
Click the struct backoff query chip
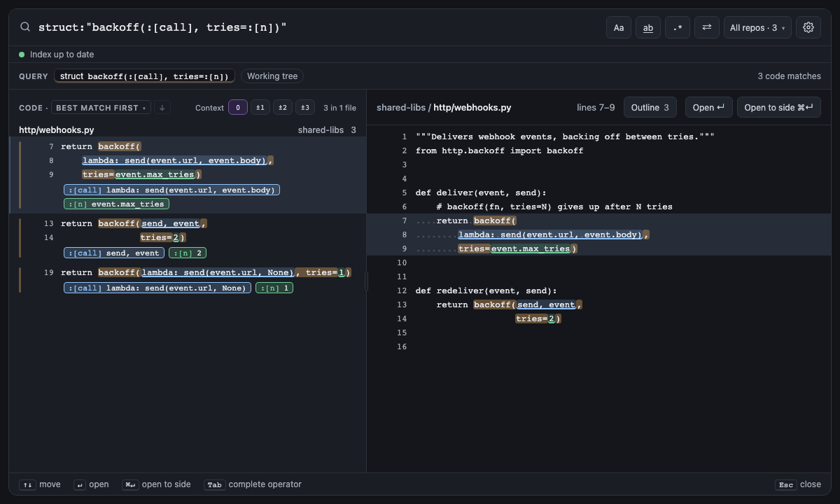pyautogui.click(x=145, y=76)
